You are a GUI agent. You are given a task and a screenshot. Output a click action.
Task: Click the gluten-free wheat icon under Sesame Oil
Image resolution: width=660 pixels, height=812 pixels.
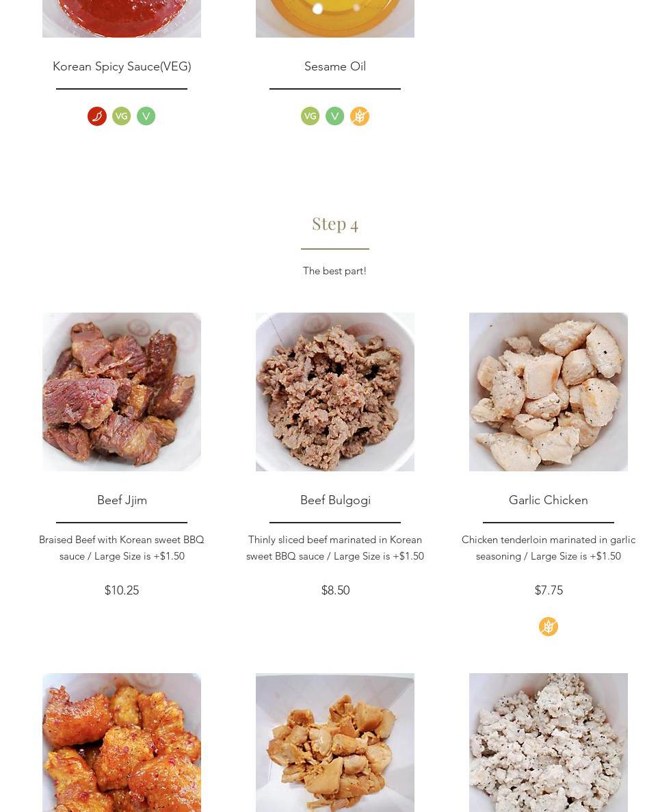(360, 116)
